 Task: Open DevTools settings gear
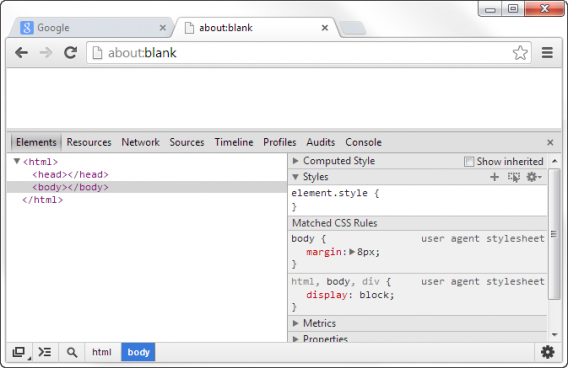(x=547, y=352)
